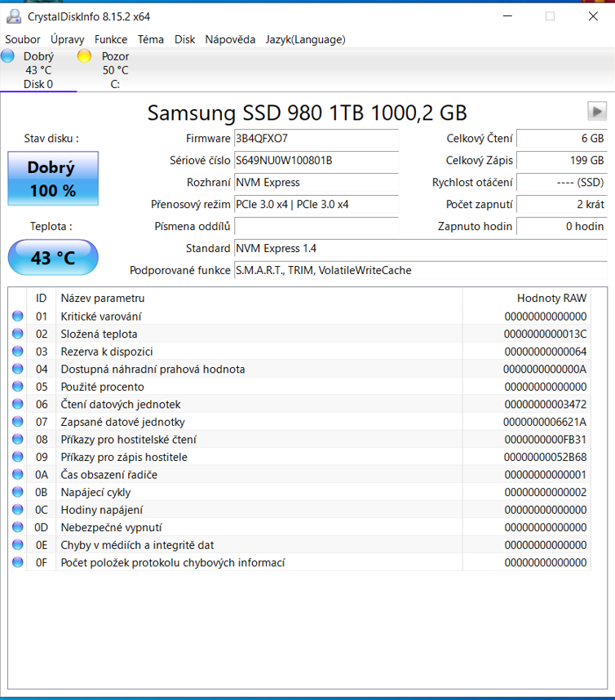Click the status orb for Počet položek protokolu
Viewport: 615px width, 700px height.
click(x=18, y=562)
